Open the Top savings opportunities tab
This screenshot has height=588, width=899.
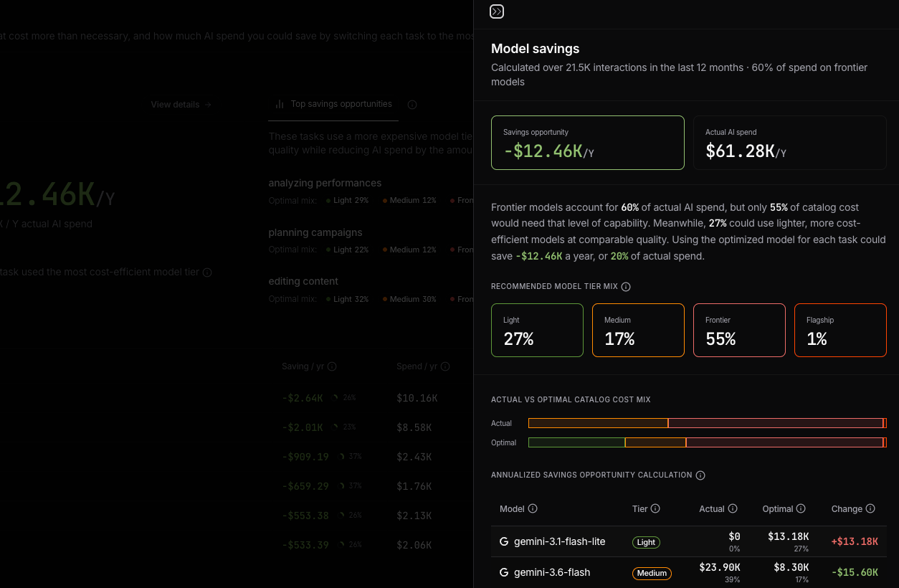pos(334,105)
